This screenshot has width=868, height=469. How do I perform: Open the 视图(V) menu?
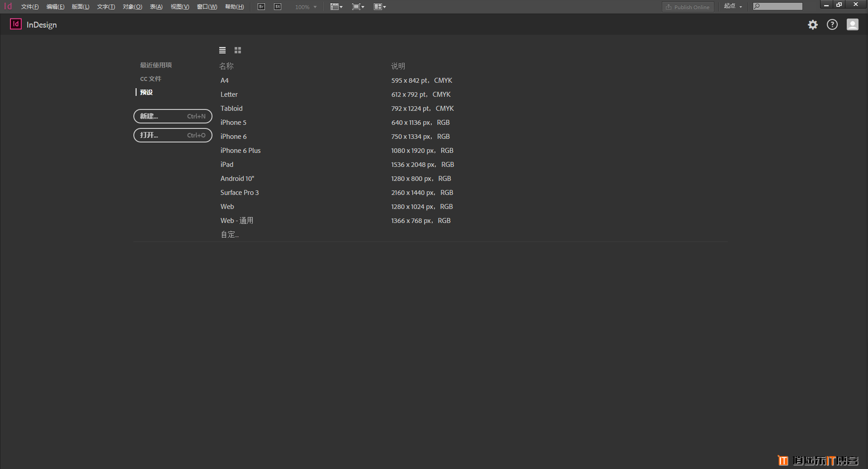(x=180, y=7)
